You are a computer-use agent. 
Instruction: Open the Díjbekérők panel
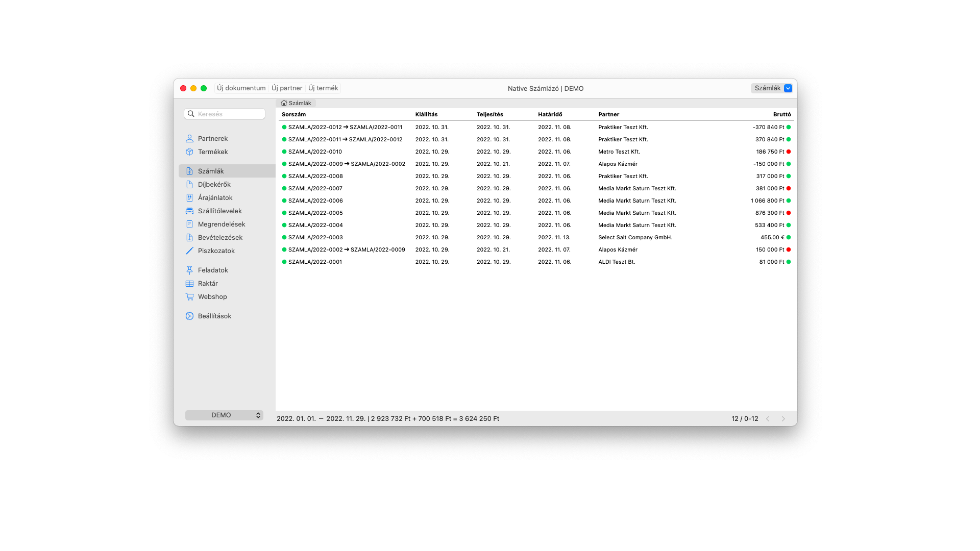pyautogui.click(x=213, y=184)
